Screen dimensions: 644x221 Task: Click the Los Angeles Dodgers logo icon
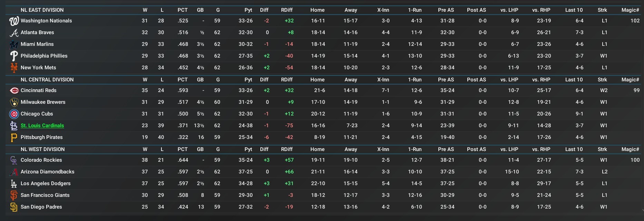[14, 184]
